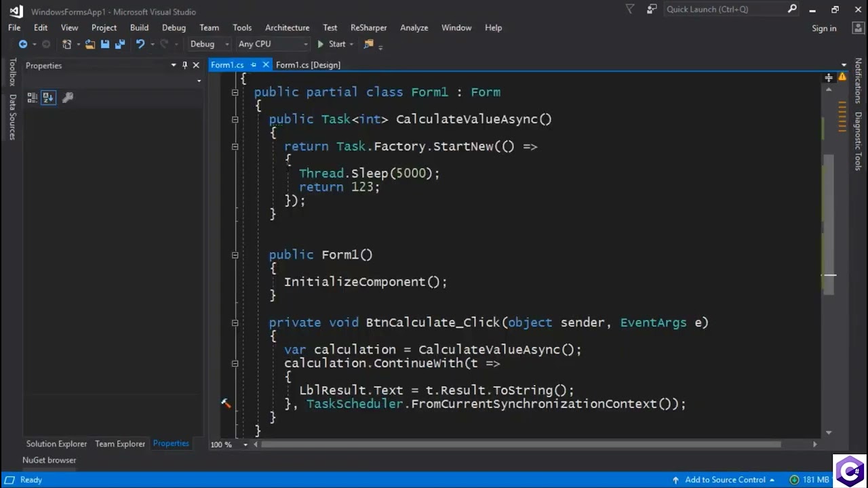Click the Undo arrow icon
This screenshot has height=488, width=868.
(x=140, y=44)
